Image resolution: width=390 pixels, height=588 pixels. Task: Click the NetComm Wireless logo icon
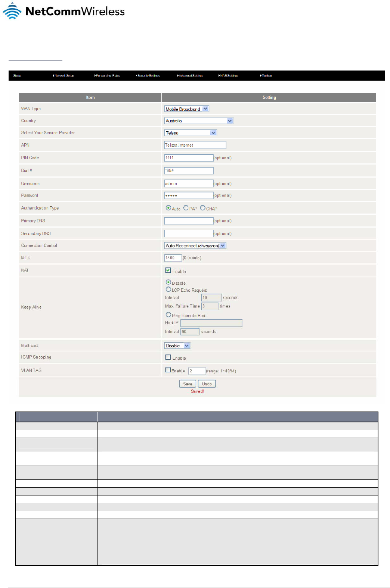(x=12, y=11)
